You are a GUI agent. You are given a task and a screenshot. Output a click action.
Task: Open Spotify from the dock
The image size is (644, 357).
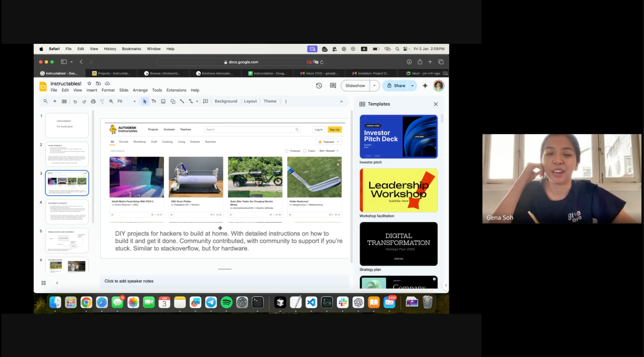226,302
